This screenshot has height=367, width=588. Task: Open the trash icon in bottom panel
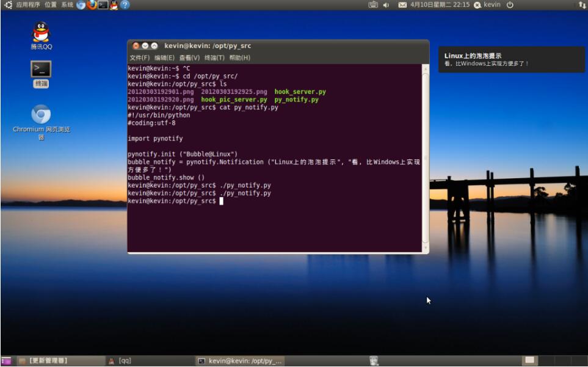pos(374,361)
